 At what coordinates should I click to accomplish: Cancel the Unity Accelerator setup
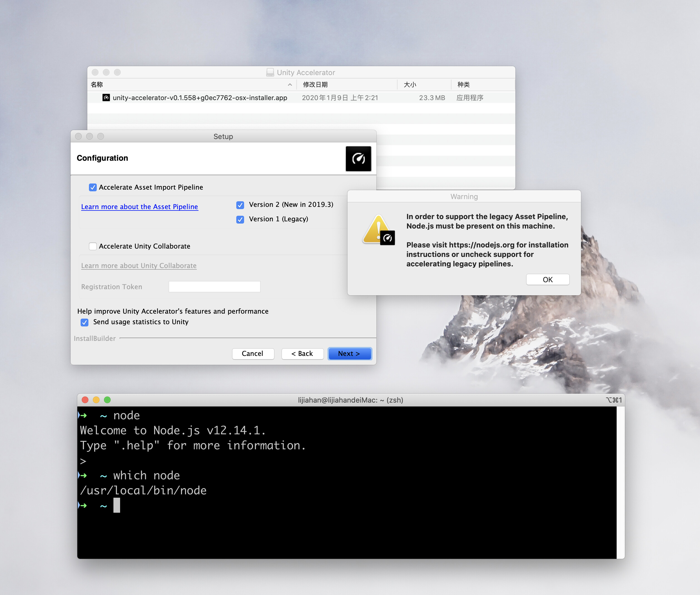coord(253,353)
